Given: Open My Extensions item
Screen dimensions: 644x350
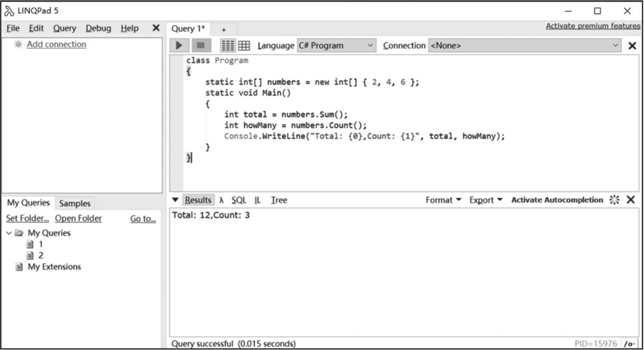Looking at the screenshot, I should [54, 267].
